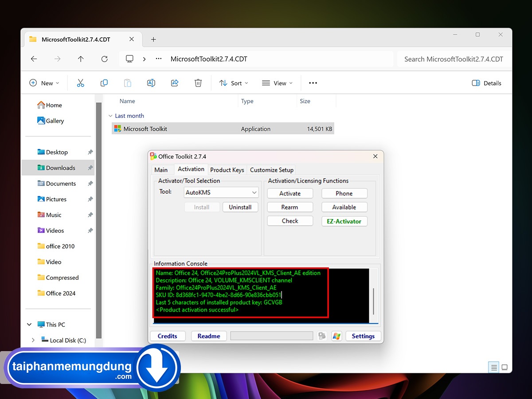
Task: Open Documents in navigation pane
Action: [56, 184]
